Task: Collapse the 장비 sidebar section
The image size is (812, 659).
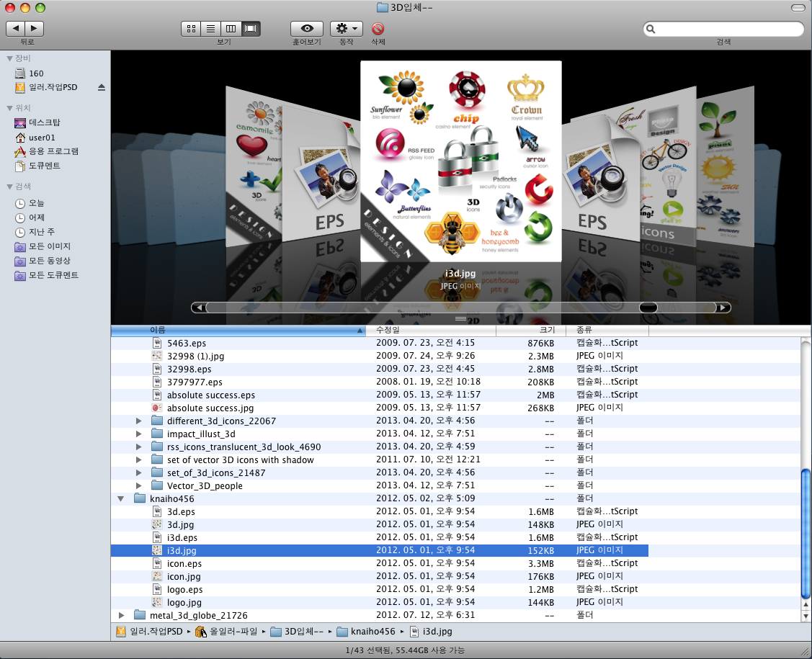Action: coord(9,58)
